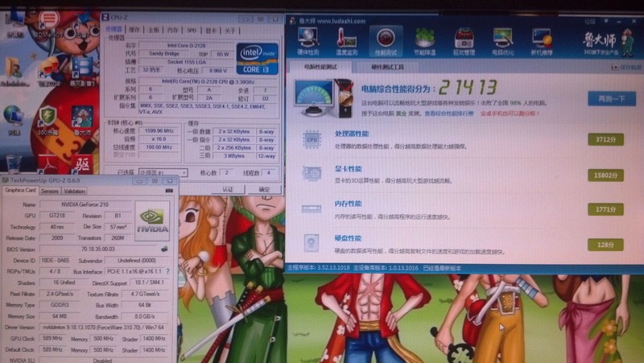This screenshot has width=644, height=363.
Task: Open the red 驱 driver desktop shortcut
Action: click(82, 164)
